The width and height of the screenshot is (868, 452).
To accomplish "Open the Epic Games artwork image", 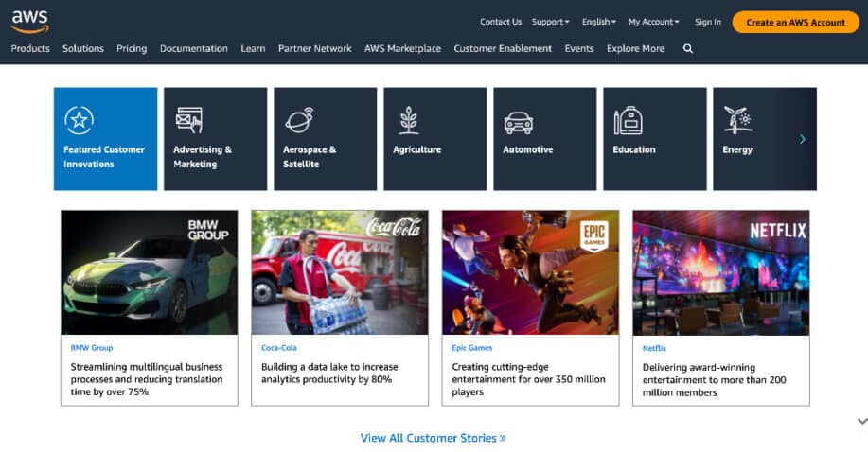I will click(530, 272).
